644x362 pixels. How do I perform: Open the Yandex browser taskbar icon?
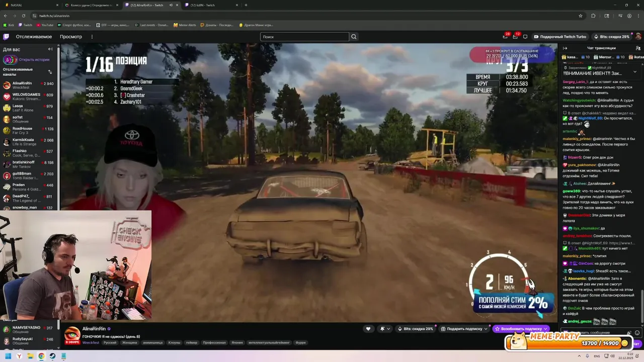click(x=19, y=356)
